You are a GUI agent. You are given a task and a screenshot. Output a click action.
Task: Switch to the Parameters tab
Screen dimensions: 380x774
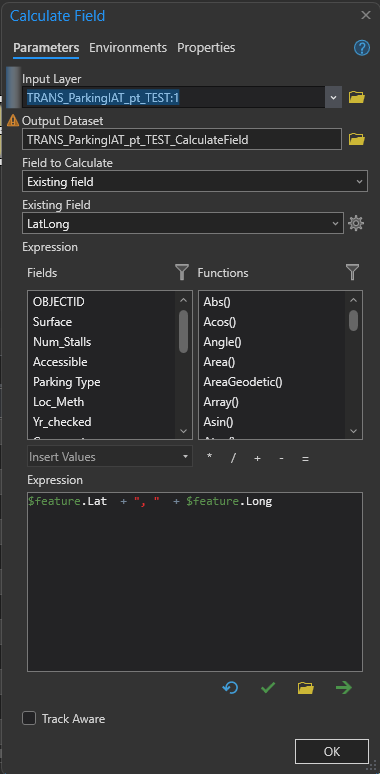[46, 48]
